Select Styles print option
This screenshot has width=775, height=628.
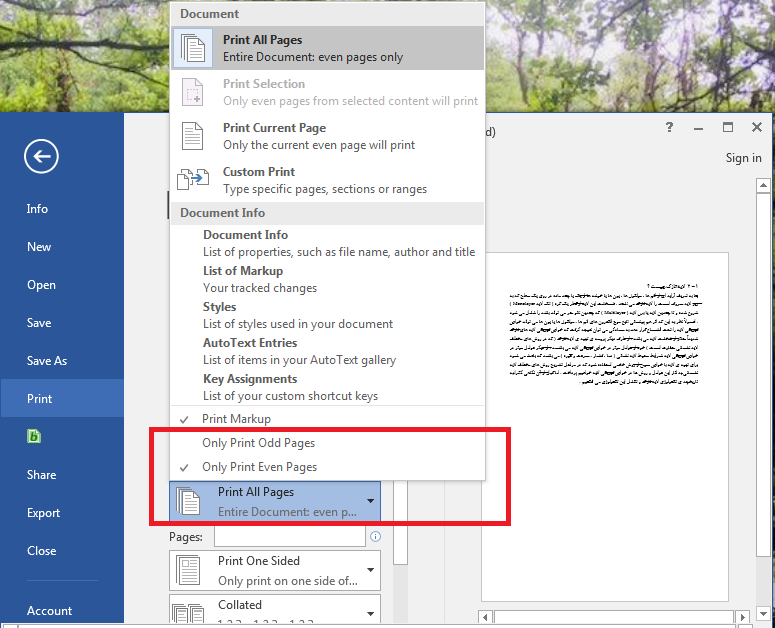coord(327,315)
